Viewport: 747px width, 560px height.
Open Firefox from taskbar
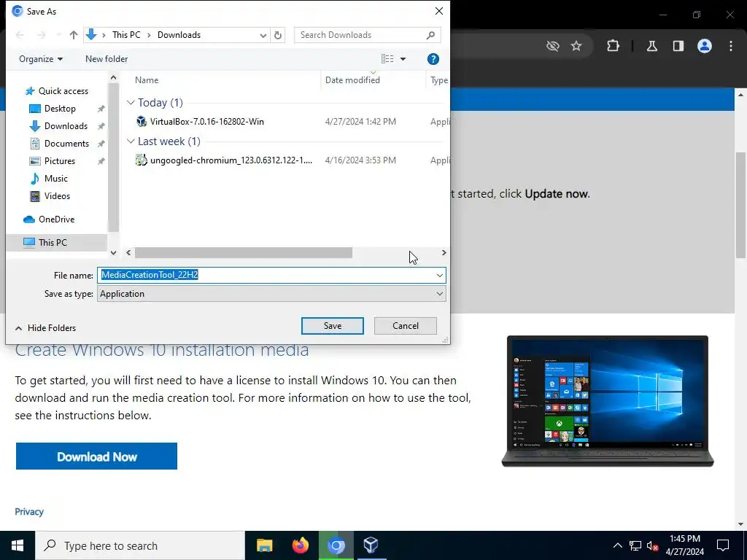[x=300, y=545]
